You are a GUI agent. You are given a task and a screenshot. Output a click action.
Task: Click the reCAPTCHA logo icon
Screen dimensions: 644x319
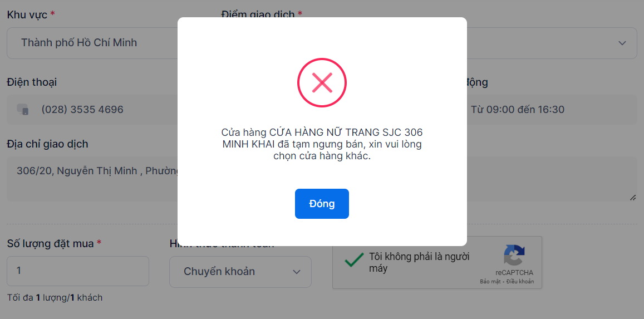[514, 256]
